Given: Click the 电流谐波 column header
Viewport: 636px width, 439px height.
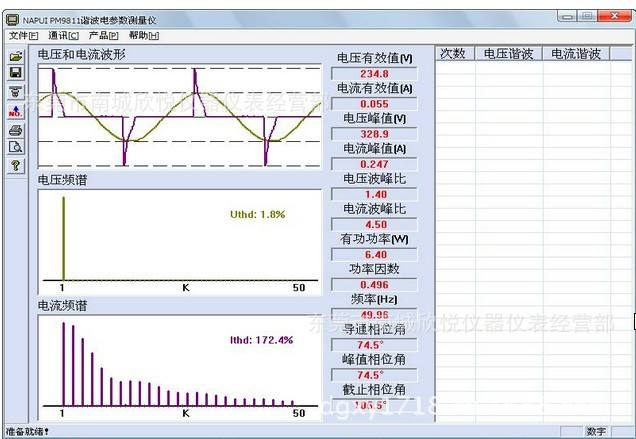Looking at the screenshot, I should [575, 54].
